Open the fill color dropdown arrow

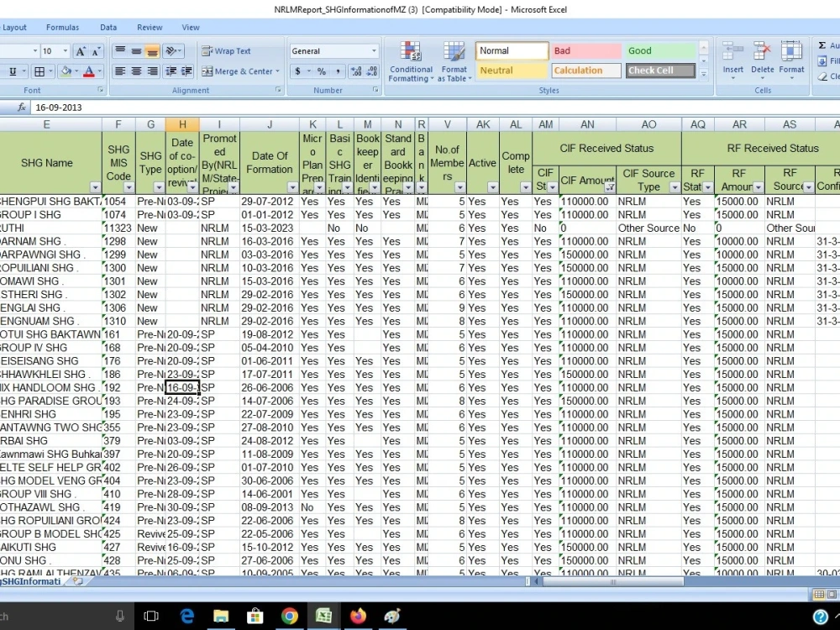click(x=76, y=71)
